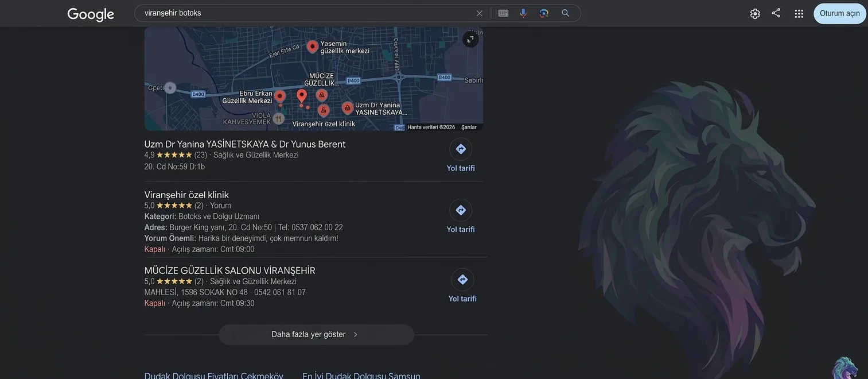The height and width of the screenshot is (379, 868).
Task: Open the Şartlar terms link on the map
Action: [469, 127]
